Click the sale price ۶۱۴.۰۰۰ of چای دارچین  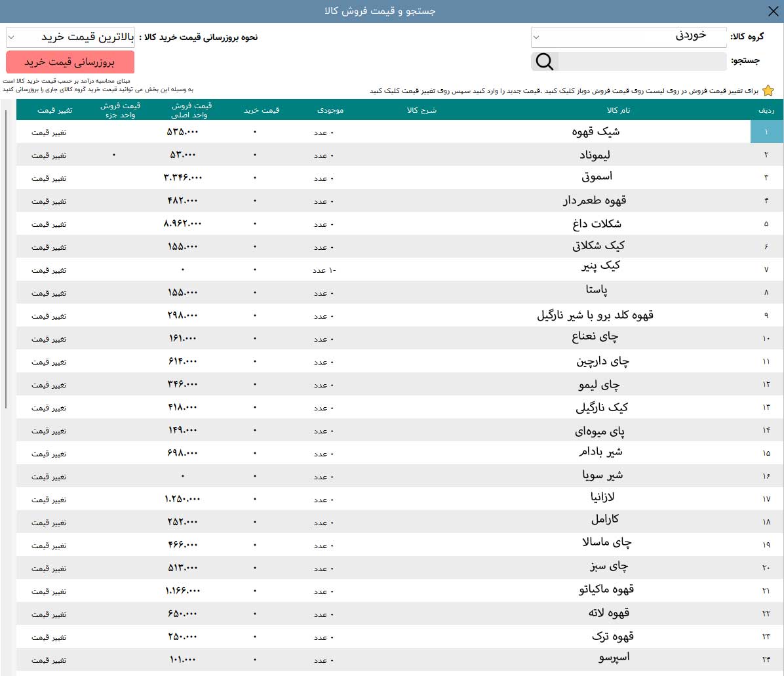(182, 361)
